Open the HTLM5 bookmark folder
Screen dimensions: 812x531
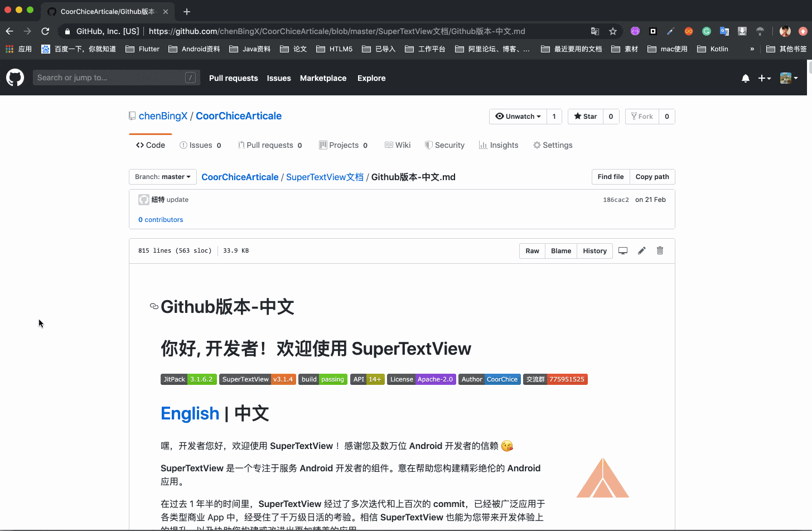point(335,49)
